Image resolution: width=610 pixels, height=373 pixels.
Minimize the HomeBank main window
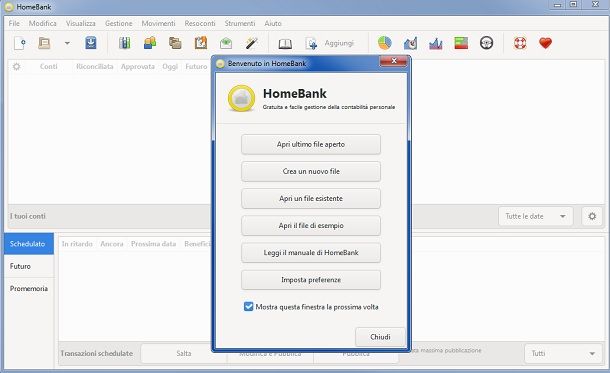pyautogui.click(x=558, y=5)
